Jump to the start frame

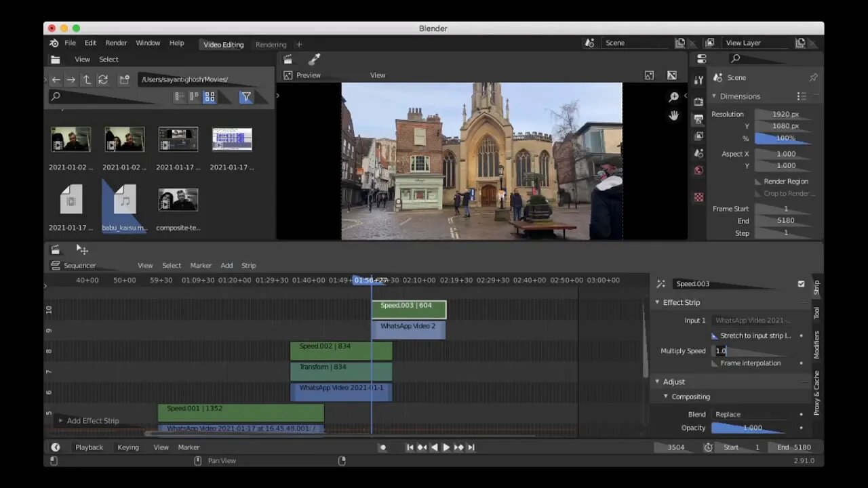pos(410,447)
